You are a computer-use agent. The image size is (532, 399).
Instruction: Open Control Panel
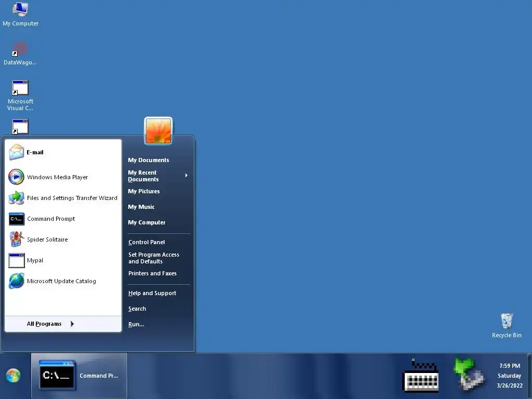tap(147, 242)
